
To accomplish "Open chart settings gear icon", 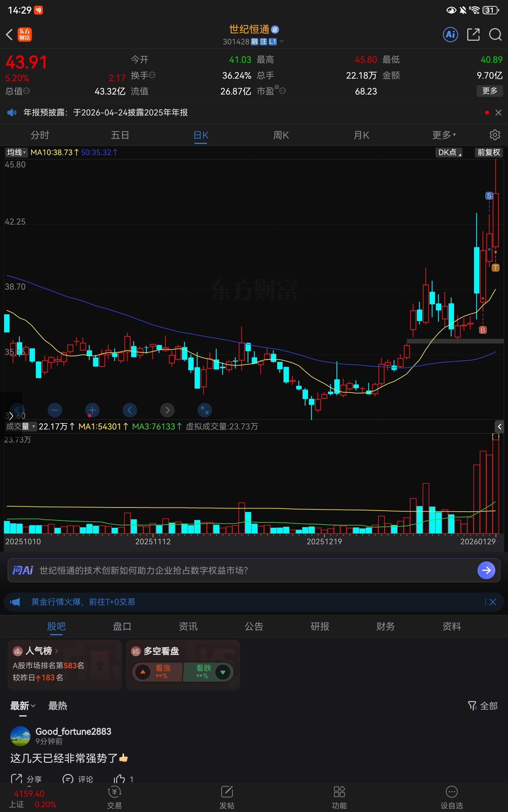I will tap(495, 135).
